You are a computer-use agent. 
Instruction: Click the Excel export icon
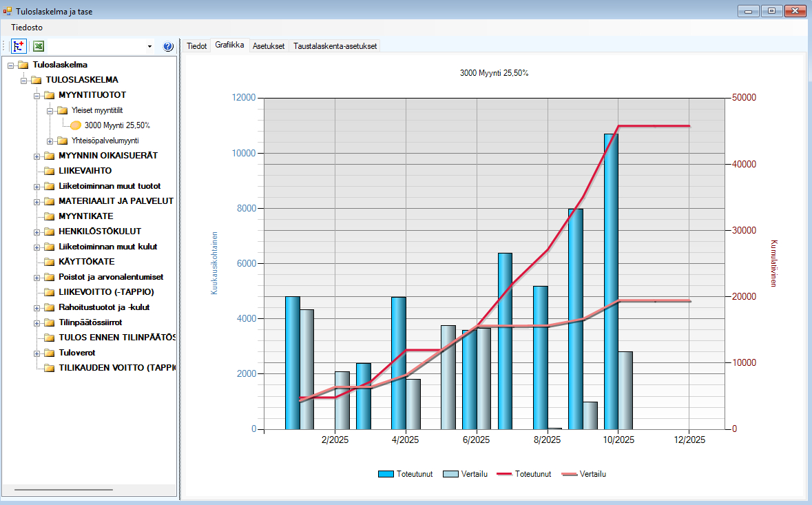click(x=39, y=46)
